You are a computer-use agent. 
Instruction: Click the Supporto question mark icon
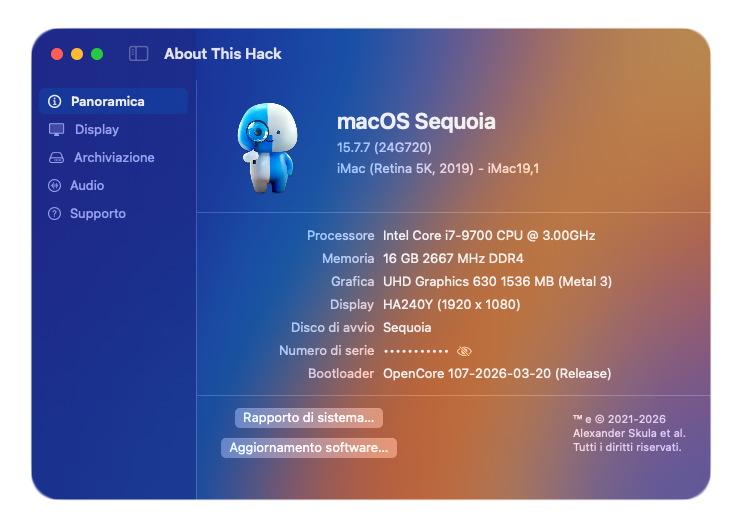pyautogui.click(x=55, y=214)
